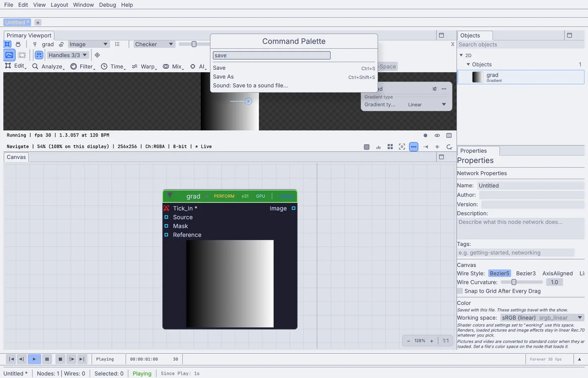
Task: Open the Checker background dropdown
Action: (154, 44)
